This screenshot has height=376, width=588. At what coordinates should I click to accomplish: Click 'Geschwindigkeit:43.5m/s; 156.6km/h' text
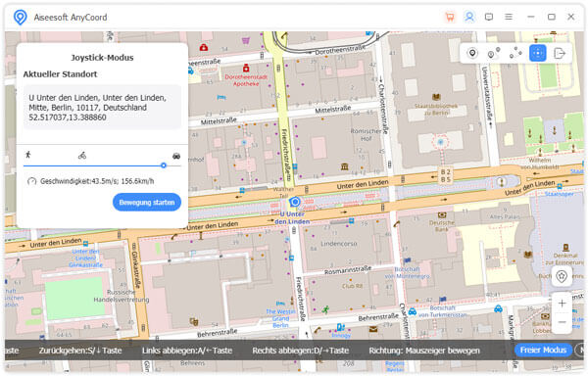[x=97, y=181]
